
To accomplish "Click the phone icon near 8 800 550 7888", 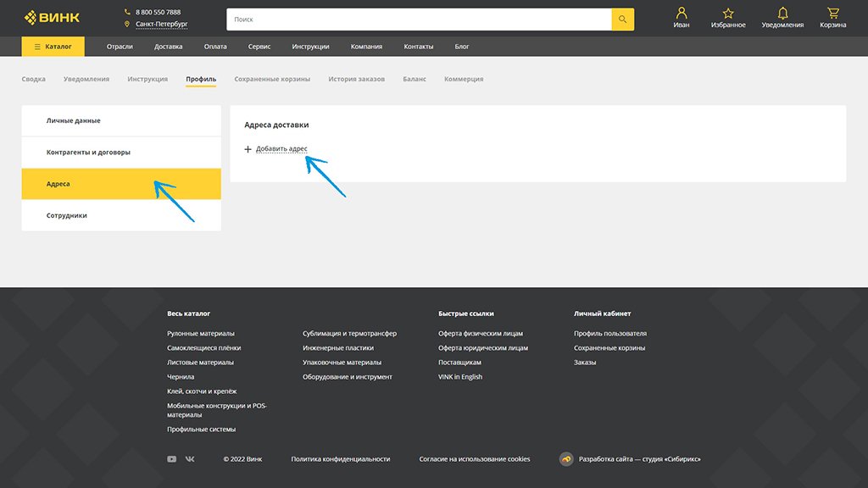I will [127, 12].
